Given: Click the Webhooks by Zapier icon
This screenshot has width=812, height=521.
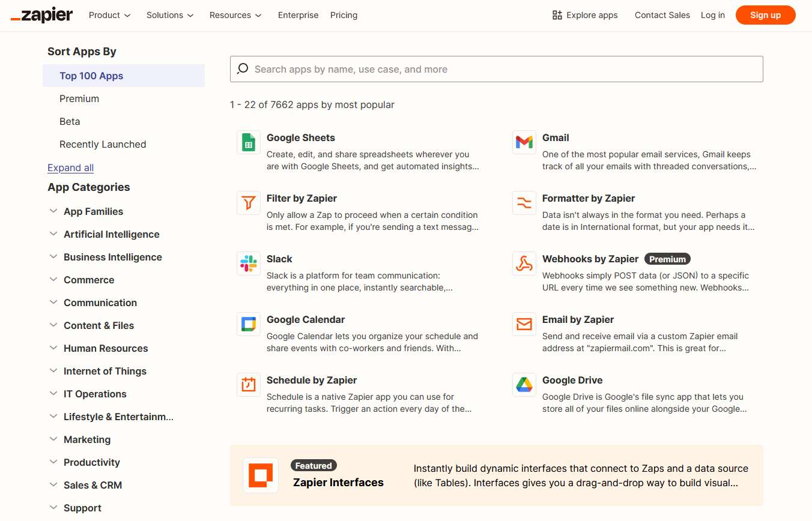Looking at the screenshot, I should (x=524, y=263).
